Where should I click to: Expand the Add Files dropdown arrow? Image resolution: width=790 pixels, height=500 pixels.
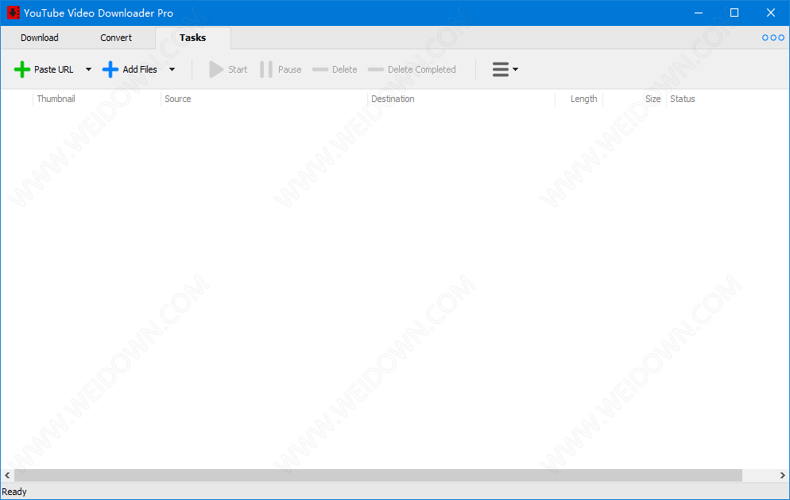(x=172, y=70)
